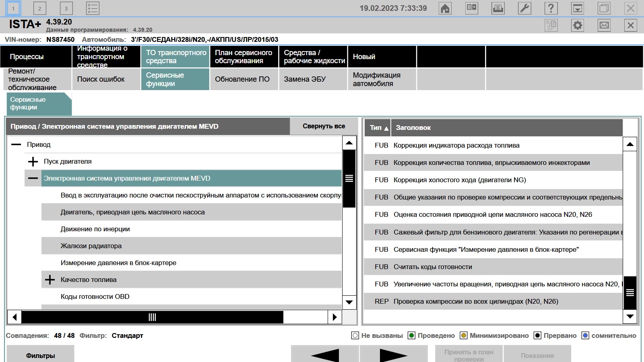Click the horizontal scroll left arrow

[x=14, y=317]
